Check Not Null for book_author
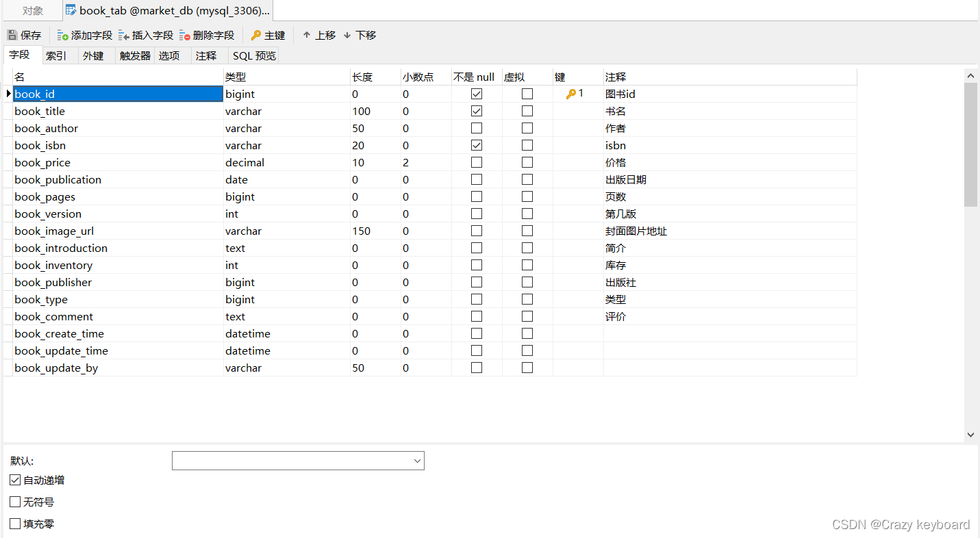 click(x=477, y=128)
